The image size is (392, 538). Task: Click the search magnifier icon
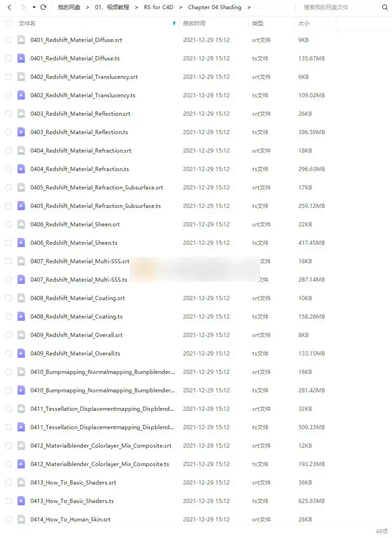click(x=385, y=7)
